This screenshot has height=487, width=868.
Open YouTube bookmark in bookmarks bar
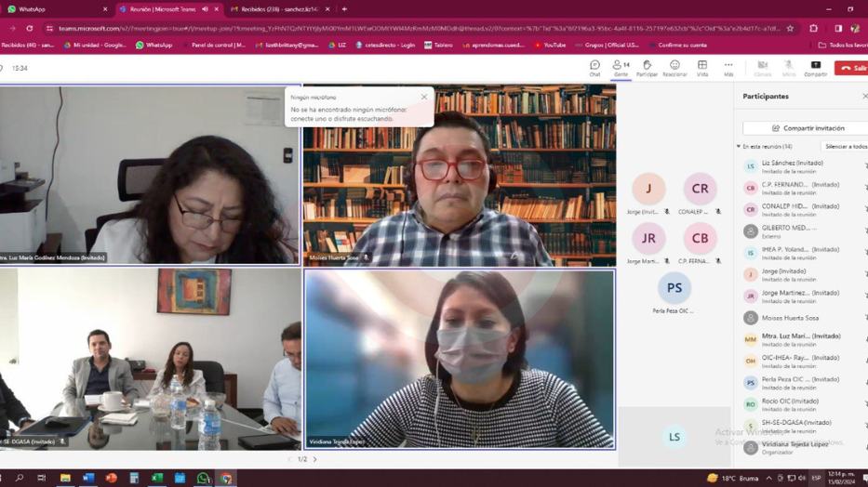[x=550, y=45]
